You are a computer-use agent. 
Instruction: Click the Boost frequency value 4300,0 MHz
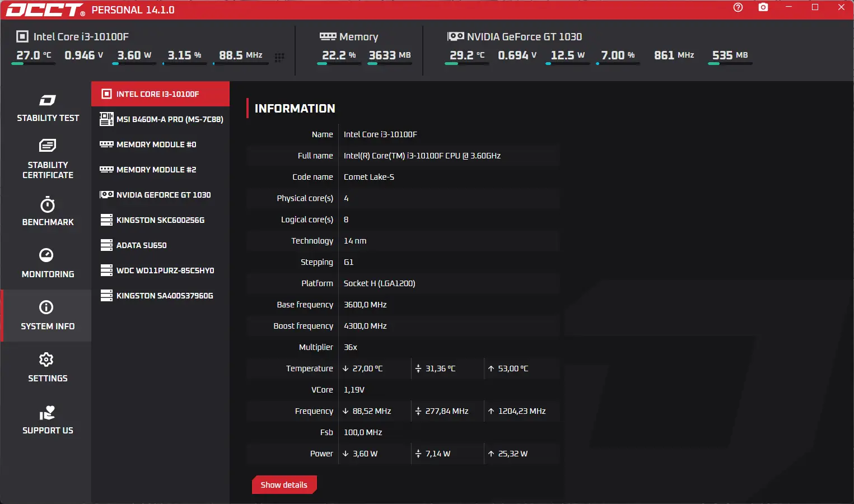365,326
